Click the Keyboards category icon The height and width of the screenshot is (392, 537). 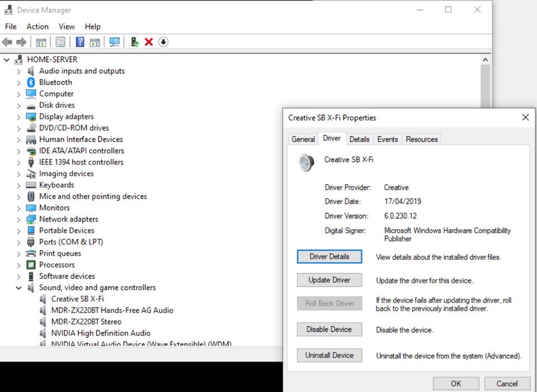[x=31, y=185]
